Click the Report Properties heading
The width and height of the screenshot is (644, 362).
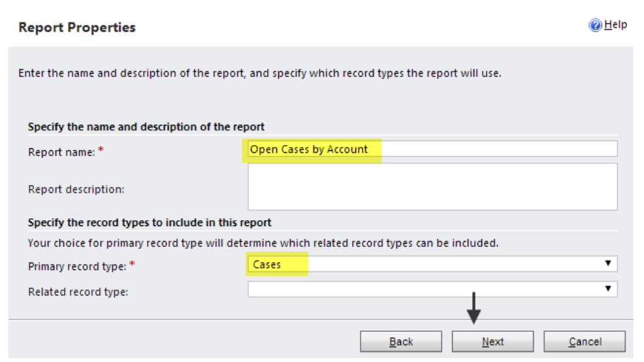(77, 27)
